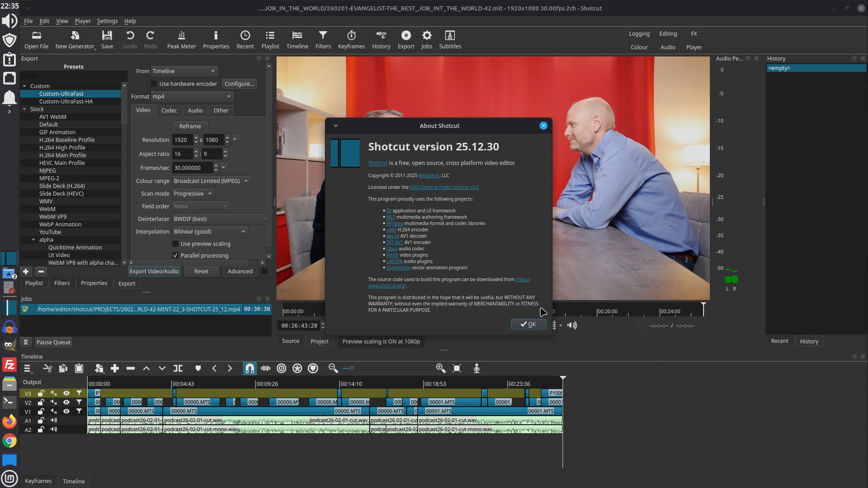
Task: Click the record audio microphone icon
Action: [x=476, y=369]
